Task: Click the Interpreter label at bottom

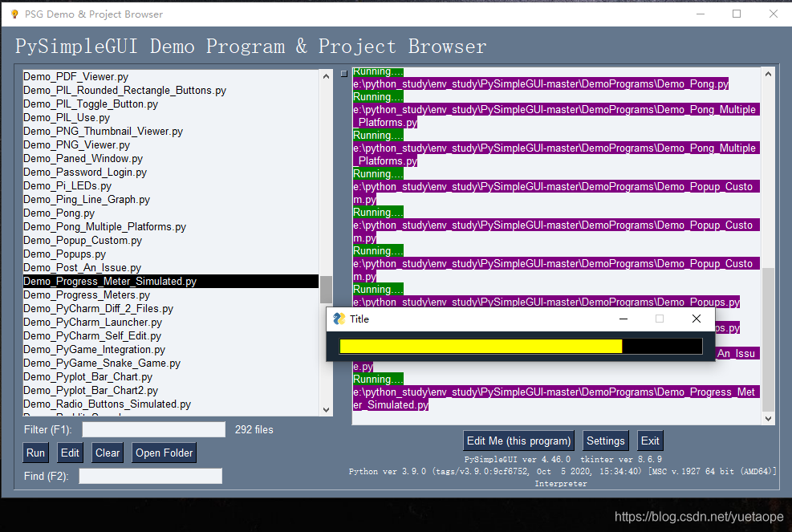Action: click(561, 484)
